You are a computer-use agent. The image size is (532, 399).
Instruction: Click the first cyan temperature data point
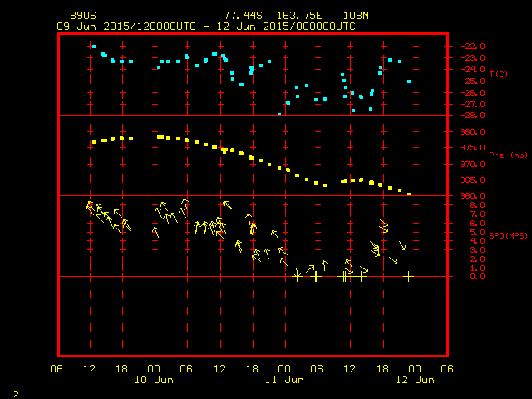point(94,47)
